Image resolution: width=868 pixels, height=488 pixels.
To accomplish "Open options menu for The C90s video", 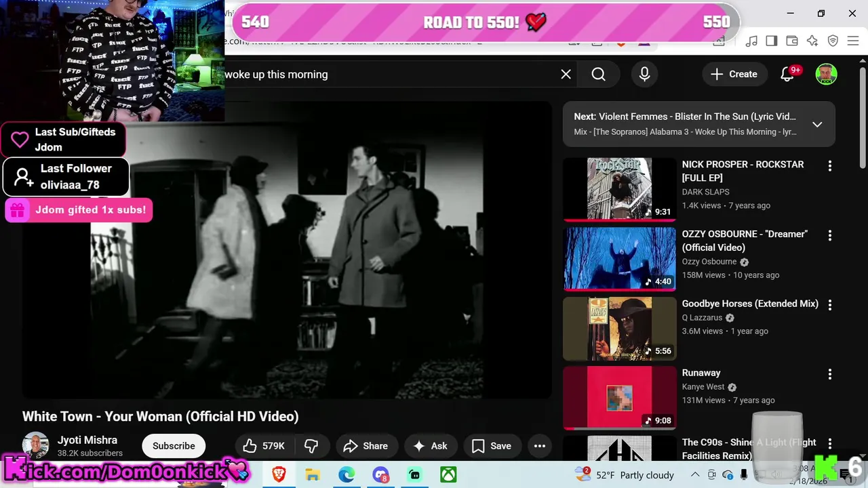I will point(829,444).
